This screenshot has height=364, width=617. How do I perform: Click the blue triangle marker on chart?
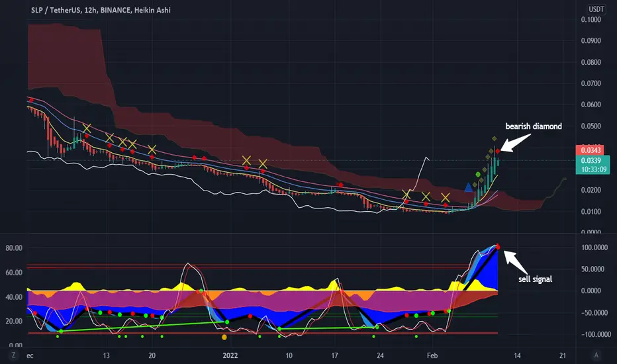coord(468,187)
